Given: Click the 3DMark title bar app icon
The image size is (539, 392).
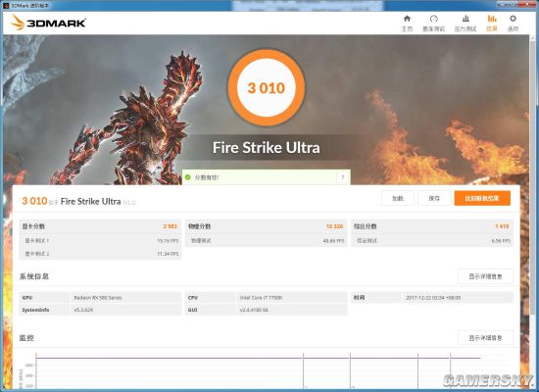Looking at the screenshot, I should [6, 6].
